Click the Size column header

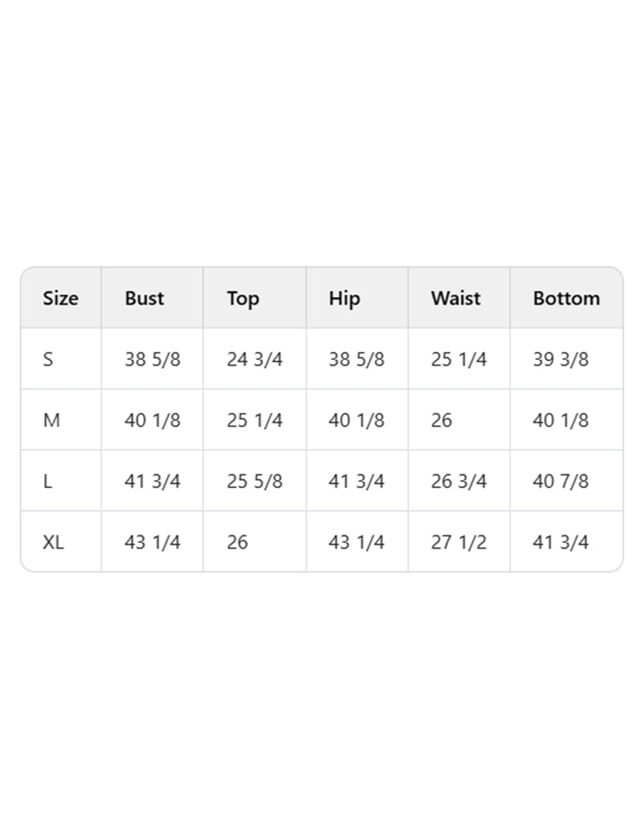pos(61,298)
